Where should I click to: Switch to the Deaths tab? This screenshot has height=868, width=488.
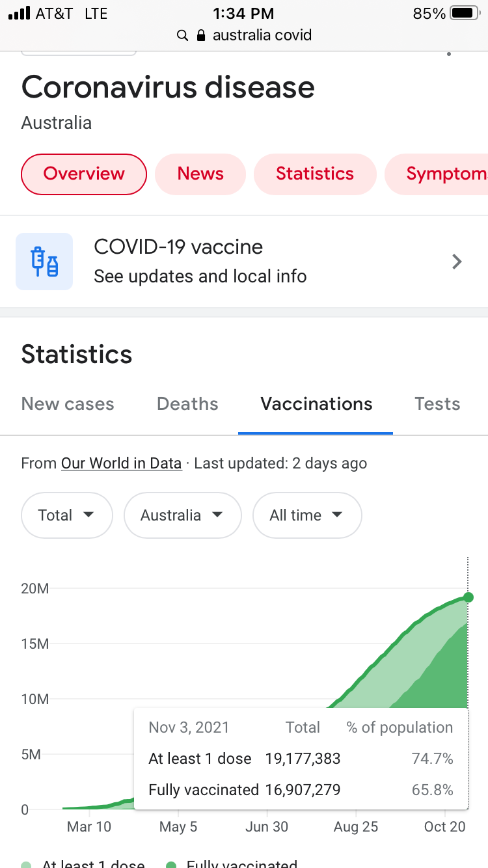187,404
